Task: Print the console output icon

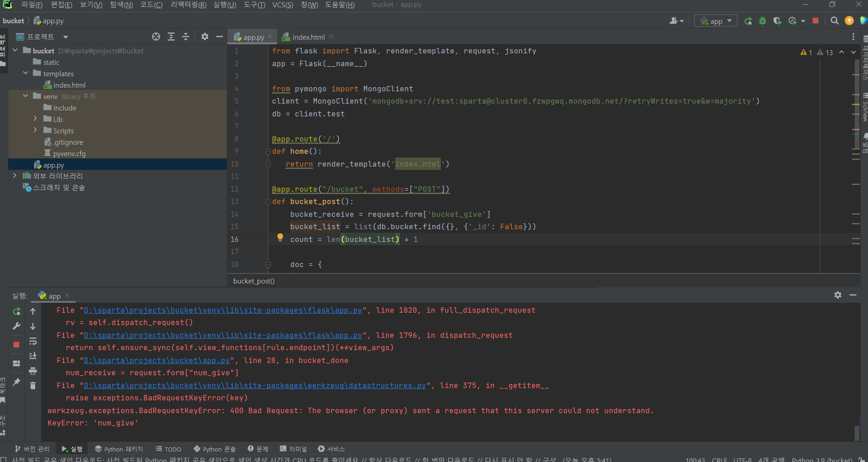Action: (33, 371)
